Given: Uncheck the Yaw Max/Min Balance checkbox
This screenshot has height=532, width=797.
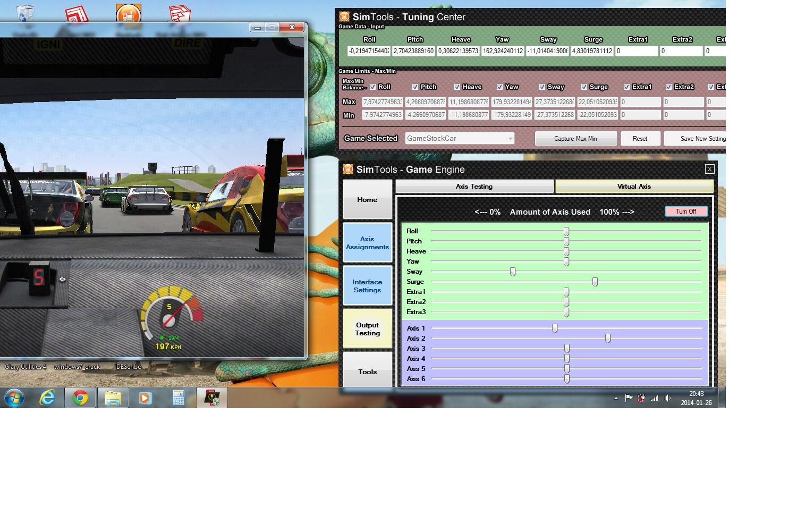Looking at the screenshot, I should point(499,87).
